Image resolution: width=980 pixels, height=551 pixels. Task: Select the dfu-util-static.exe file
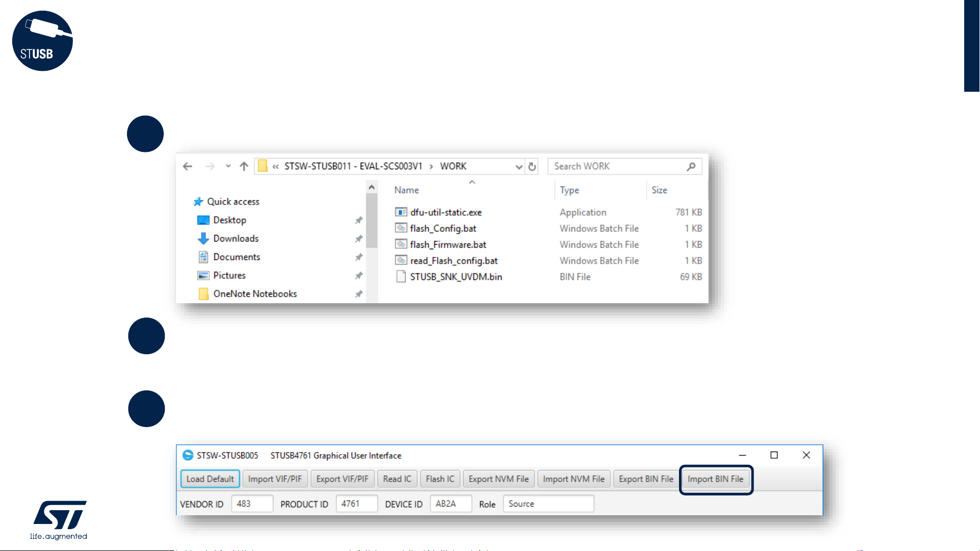click(x=446, y=212)
